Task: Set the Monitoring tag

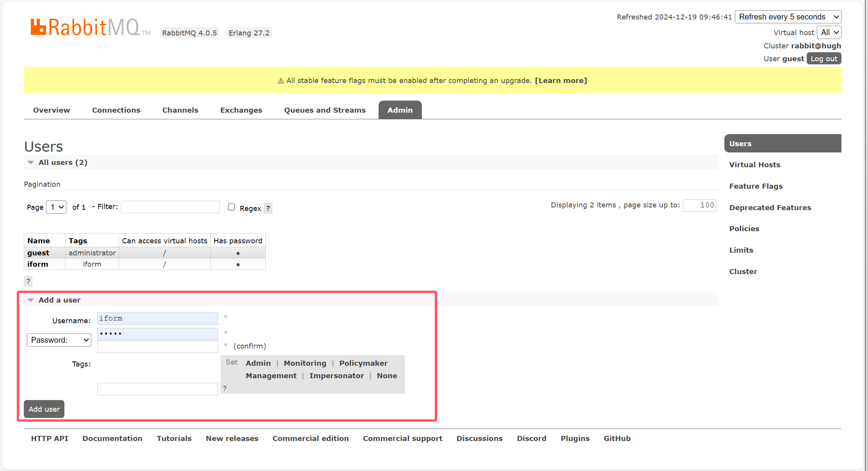Action: [x=305, y=363]
